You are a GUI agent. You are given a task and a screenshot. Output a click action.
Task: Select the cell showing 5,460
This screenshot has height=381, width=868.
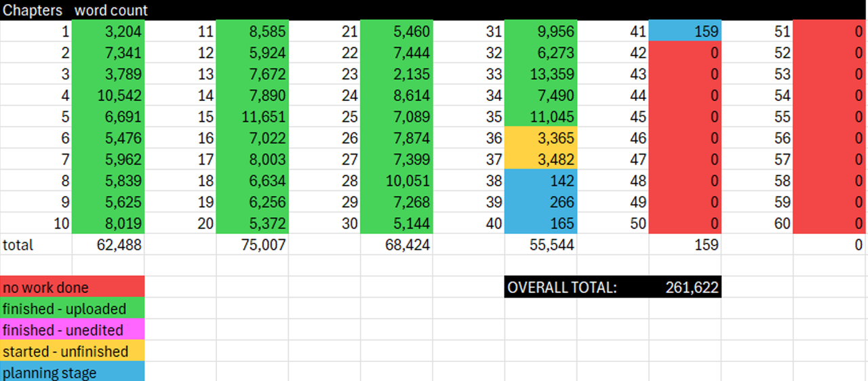[397, 31]
